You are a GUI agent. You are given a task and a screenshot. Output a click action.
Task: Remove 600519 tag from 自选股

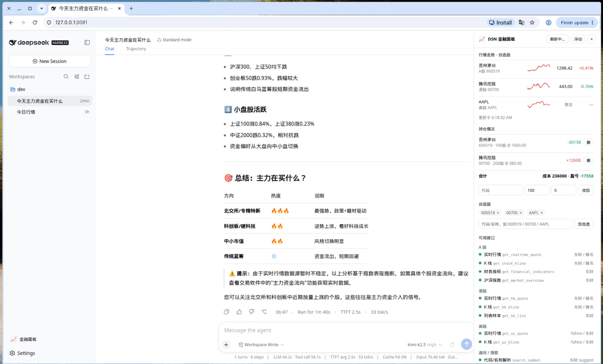[498, 213]
